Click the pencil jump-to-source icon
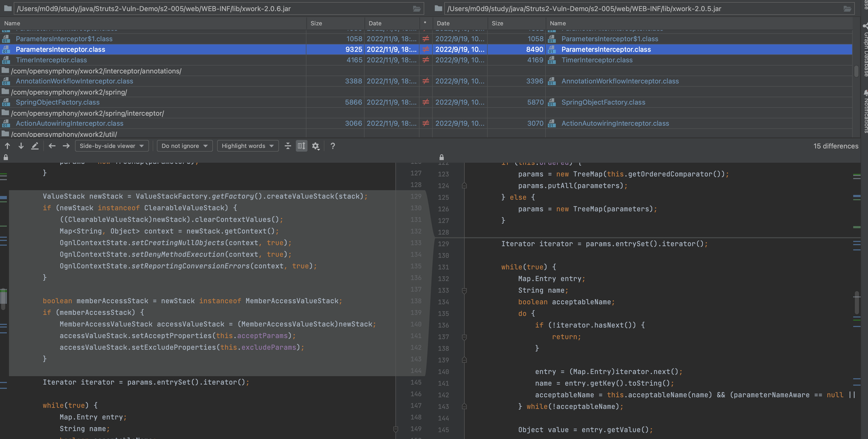Screen dimensions: 868x439 click(35, 146)
